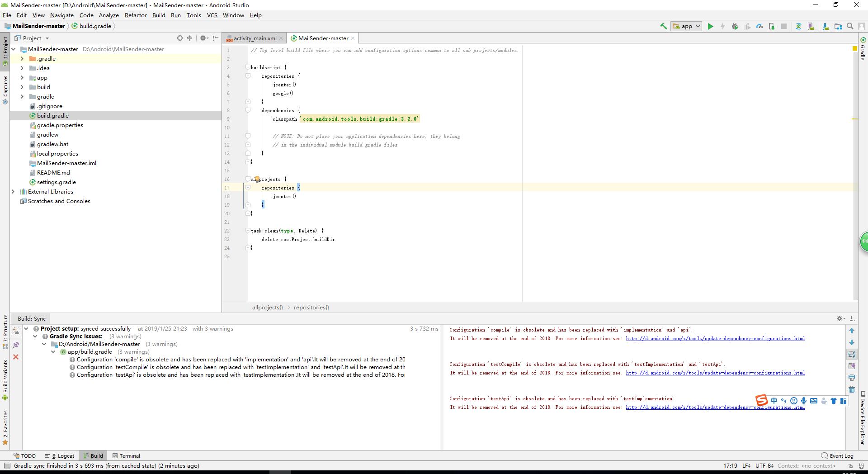Click the red X in Build sidebar
Image resolution: width=868 pixels, height=474 pixels.
pyautogui.click(x=16, y=357)
